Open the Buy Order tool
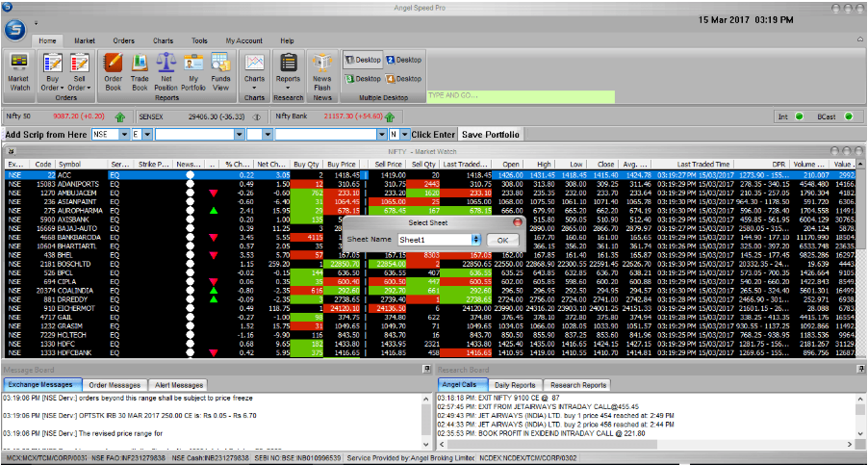 [53, 72]
